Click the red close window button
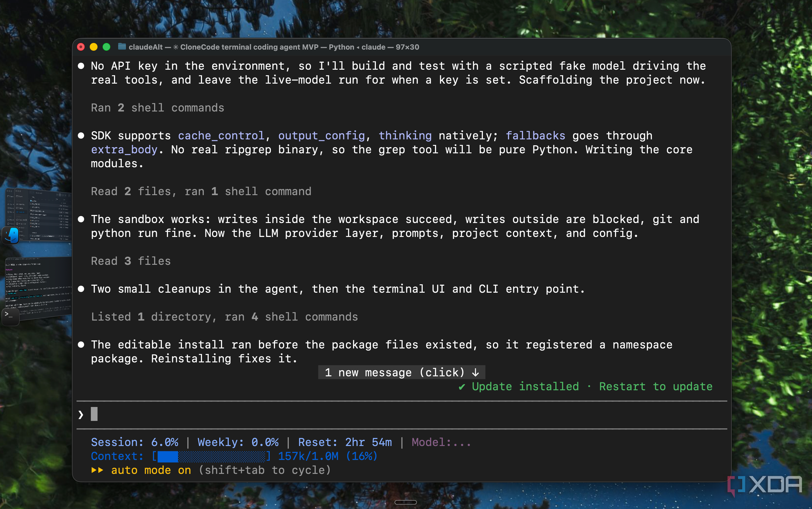Screen dimensions: 812x509 tap(81, 47)
